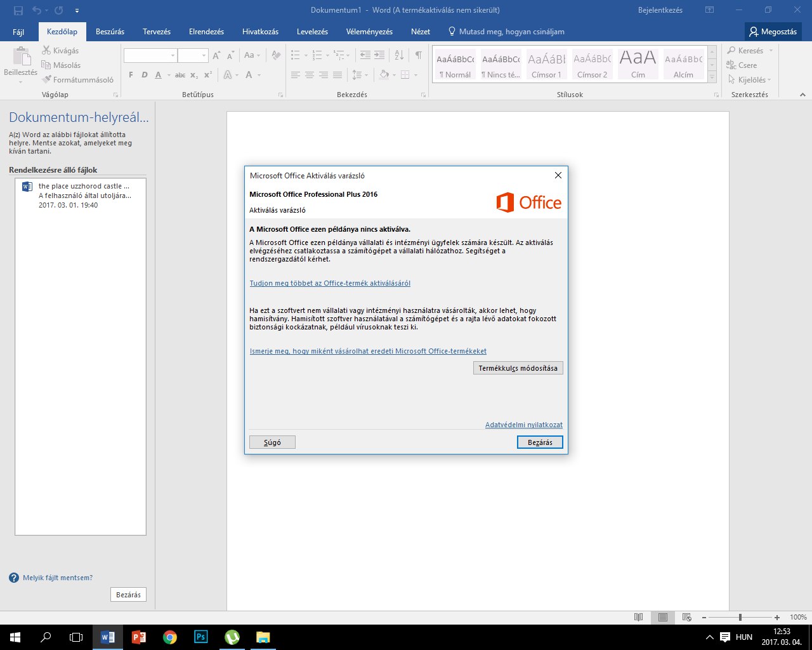Clear all formatting with eraser icon

tap(276, 56)
